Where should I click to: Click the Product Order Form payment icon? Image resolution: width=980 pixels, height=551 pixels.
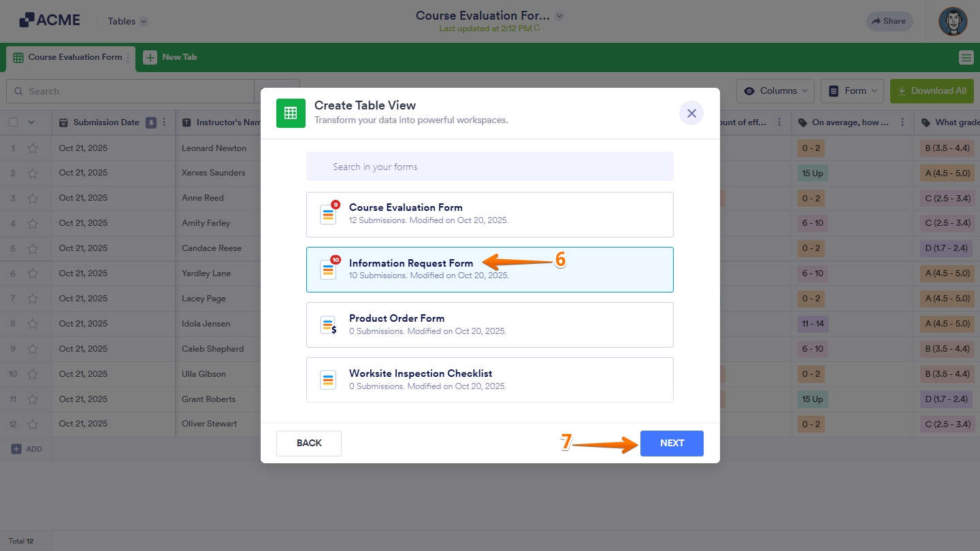click(328, 325)
